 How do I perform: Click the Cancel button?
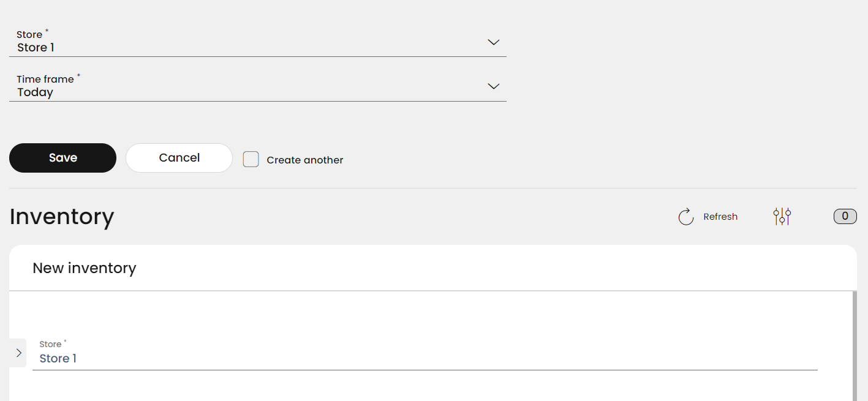tap(179, 158)
